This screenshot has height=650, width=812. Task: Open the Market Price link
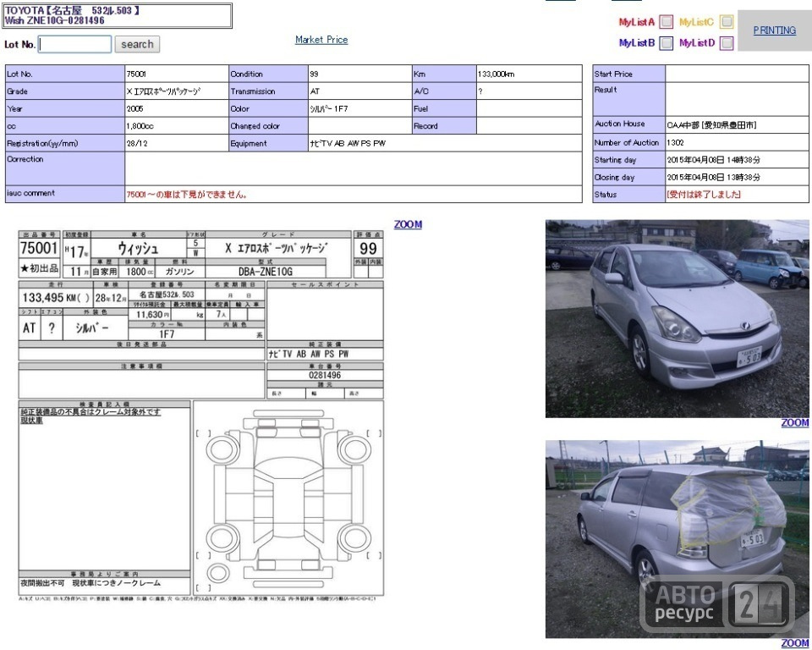(x=321, y=40)
